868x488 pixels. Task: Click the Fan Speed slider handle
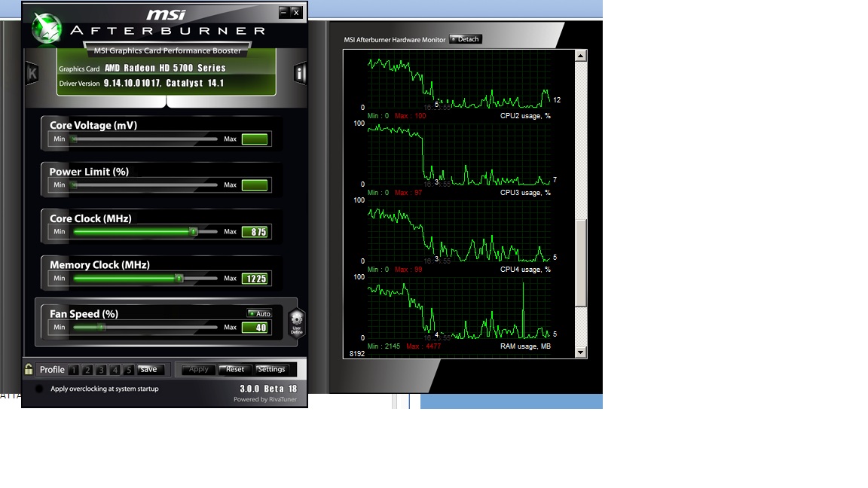(x=101, y=327)
